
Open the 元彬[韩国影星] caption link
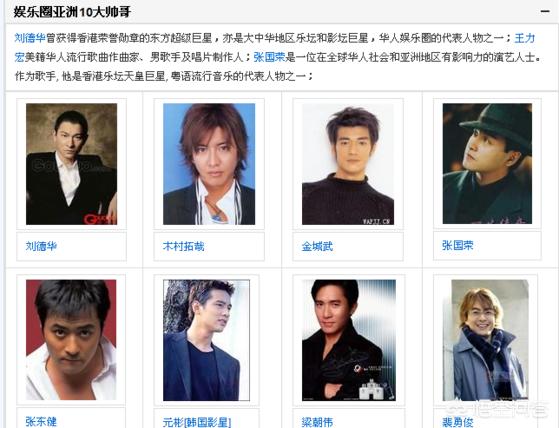coord(197,423)
